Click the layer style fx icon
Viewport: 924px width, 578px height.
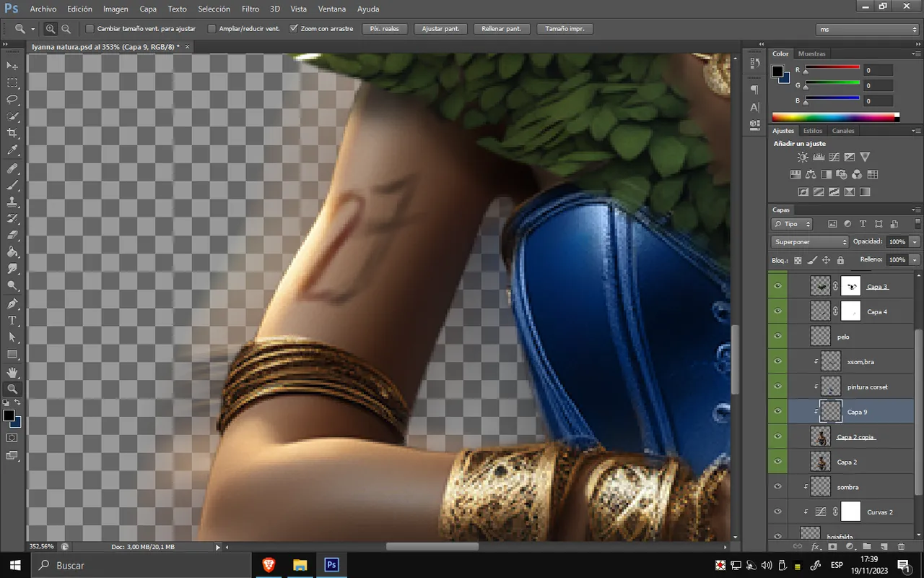[x=815, y=547]
